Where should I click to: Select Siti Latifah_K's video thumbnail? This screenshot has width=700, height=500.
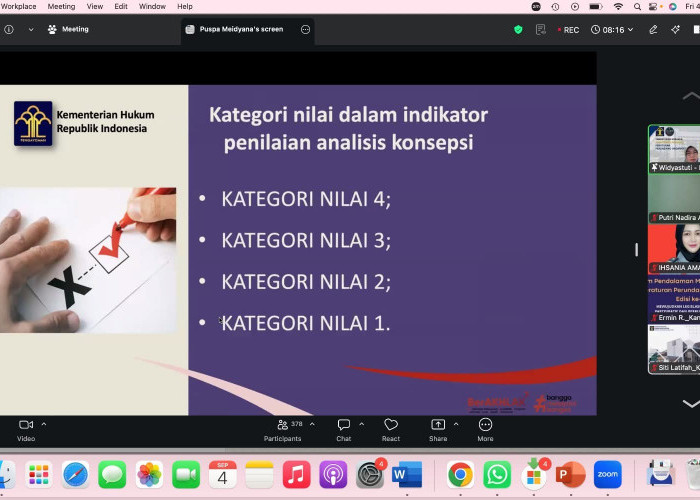pos(674,349)
